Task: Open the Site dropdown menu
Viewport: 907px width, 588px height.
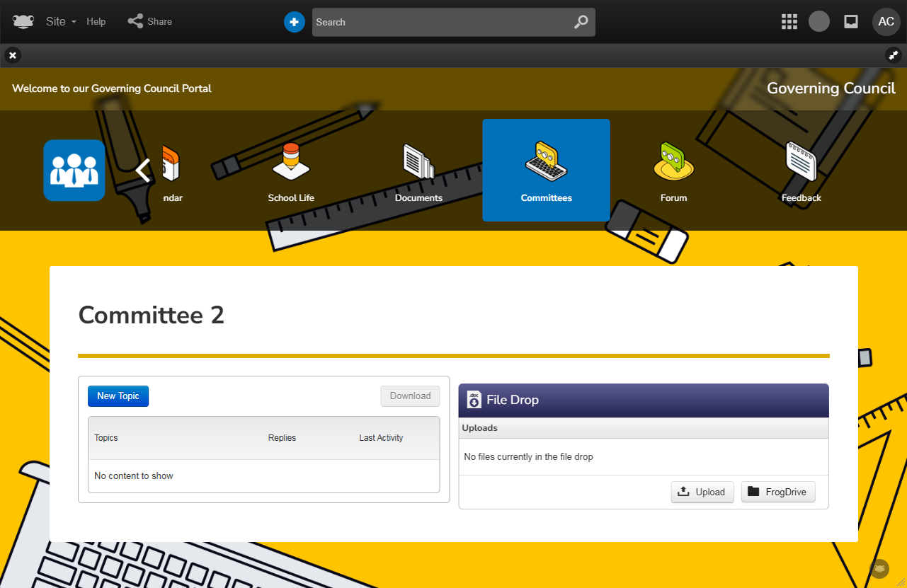Action: click(61, 21)
